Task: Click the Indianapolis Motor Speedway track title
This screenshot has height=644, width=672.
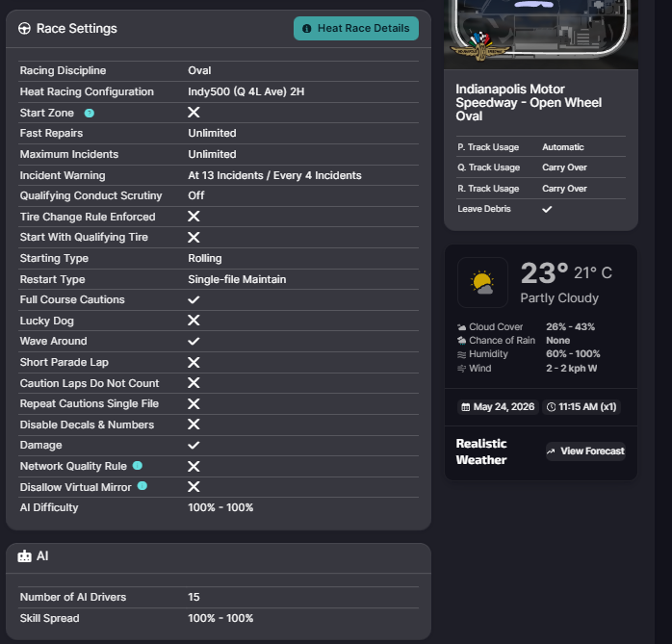Action: click(x=529, y=102)
